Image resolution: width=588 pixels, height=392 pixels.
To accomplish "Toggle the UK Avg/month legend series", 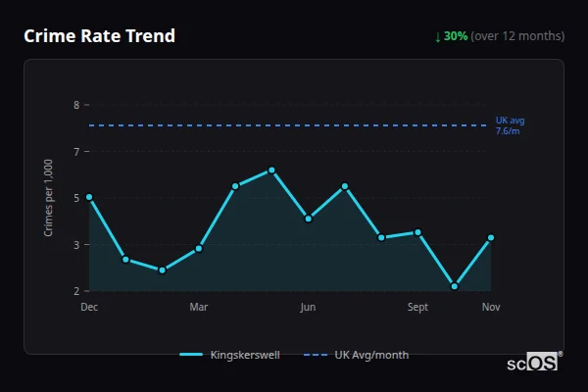I will tap(356, 355).
